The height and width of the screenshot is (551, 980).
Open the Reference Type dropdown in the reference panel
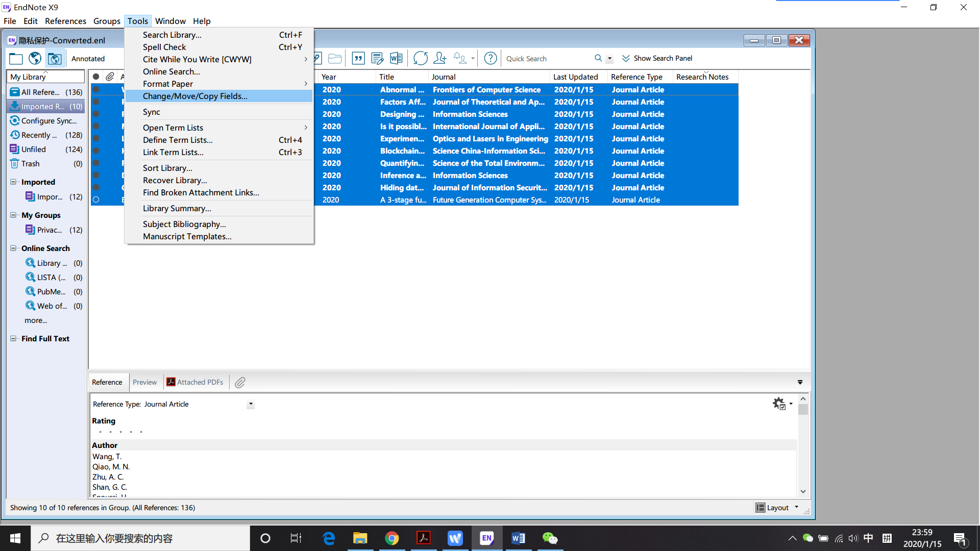click(x=250, y=404)
